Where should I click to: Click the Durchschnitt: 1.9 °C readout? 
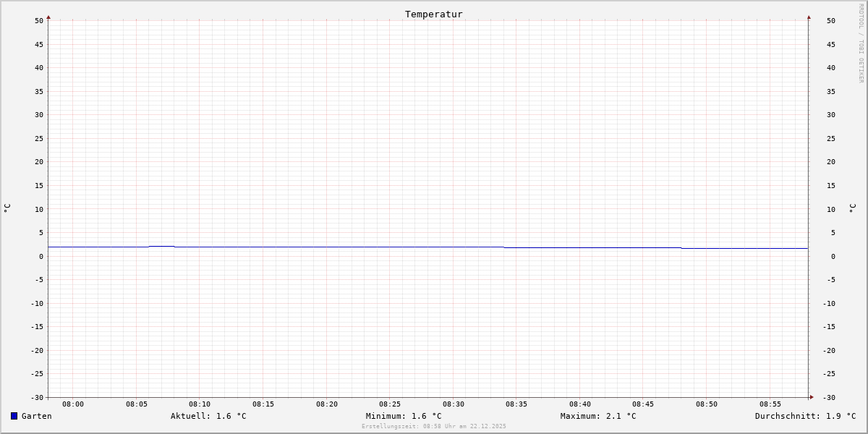pyautogui.click(x=806, y=416)
